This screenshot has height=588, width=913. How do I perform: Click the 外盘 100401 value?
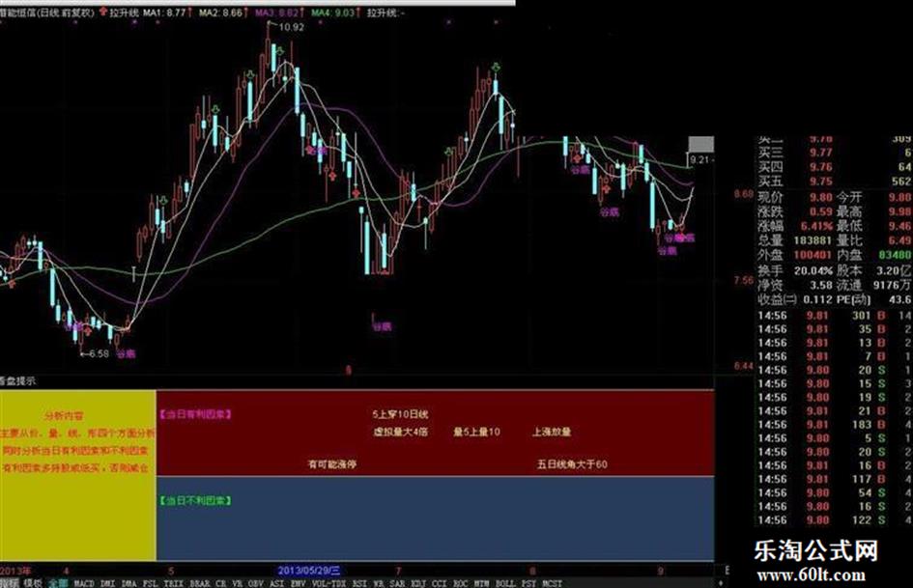(x=813, y=255)
